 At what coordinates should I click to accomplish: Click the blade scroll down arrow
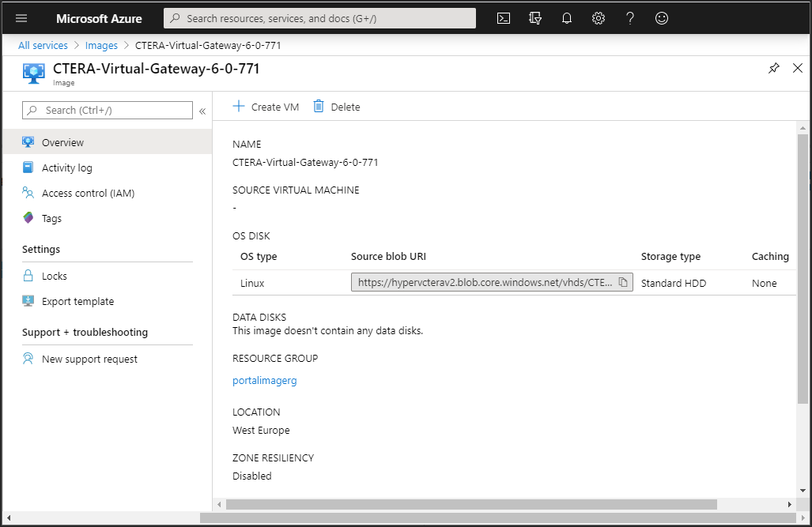803,490
